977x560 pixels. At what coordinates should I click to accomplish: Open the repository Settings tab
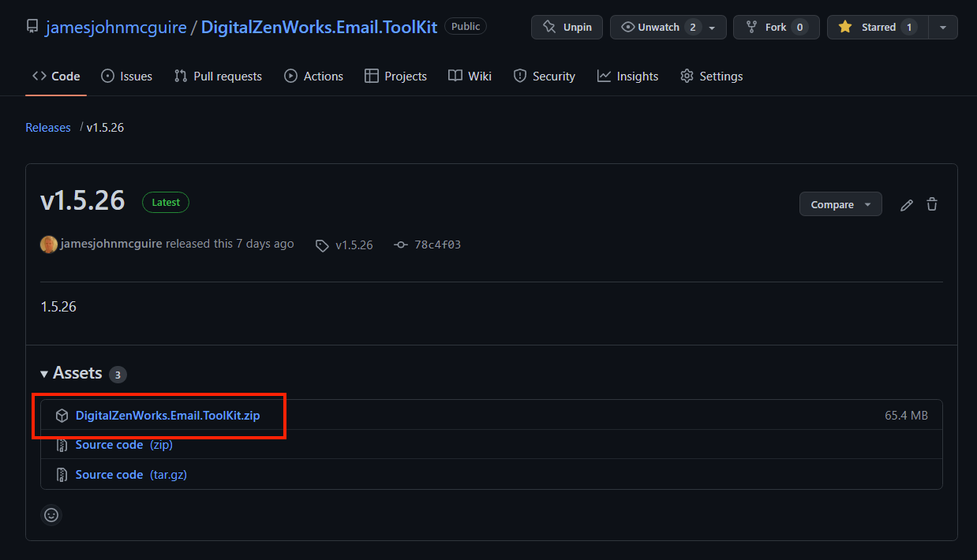click(x=711, y=76)
